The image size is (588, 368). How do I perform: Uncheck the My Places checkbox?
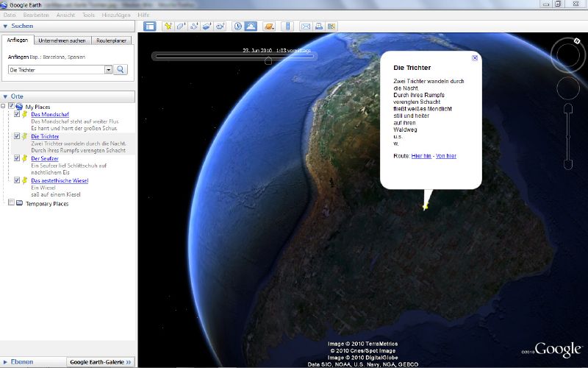click(x=11, y=106)
